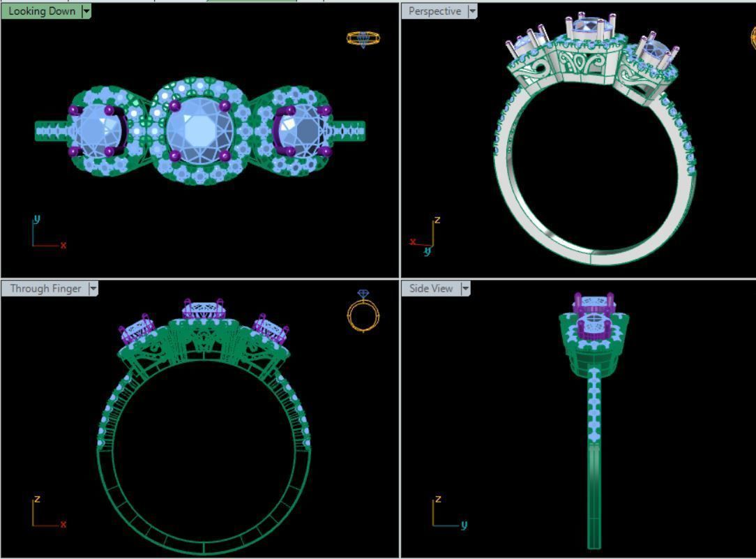Viewport: 756px width, 559px height.
Task: Click the ring orientation icon in Looking Down
Action: pos(363,39)
